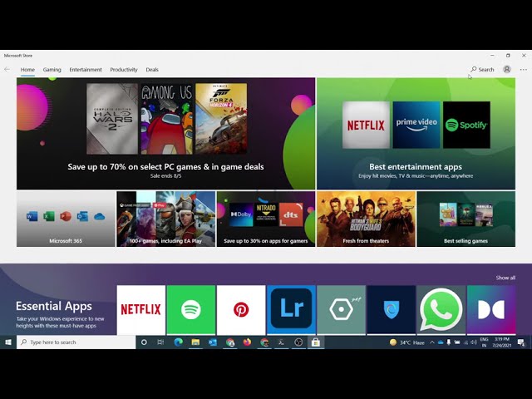Open the Fresh from theaters tile
Image resolution: width=532 pixels, height=399 pixels.
(366, 219)
